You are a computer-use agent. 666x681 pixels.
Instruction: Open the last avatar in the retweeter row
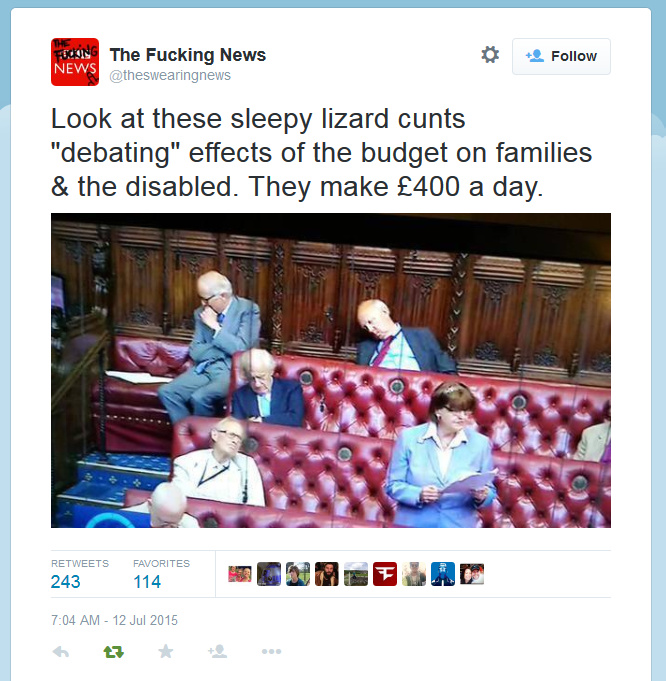(472, 574)
